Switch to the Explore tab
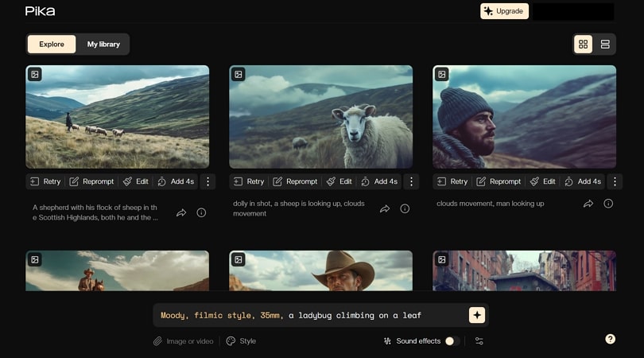The height and width of the screenshot is (358, 644). 52,44
